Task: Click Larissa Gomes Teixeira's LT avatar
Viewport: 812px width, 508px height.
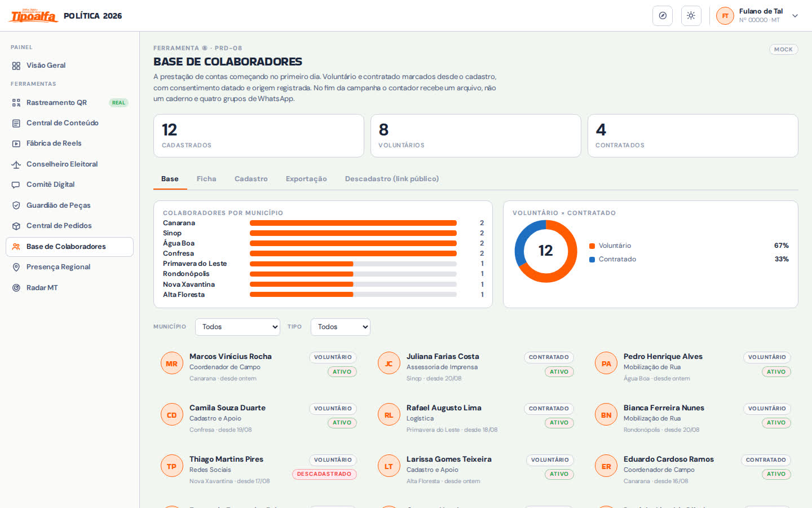Action: click(x=389, y=467)
